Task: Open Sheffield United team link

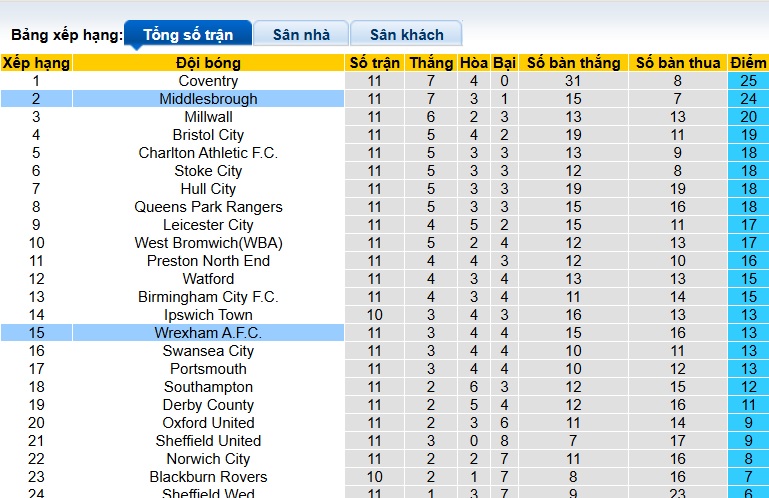Action: pyautogui.click(x=208, y=441)
